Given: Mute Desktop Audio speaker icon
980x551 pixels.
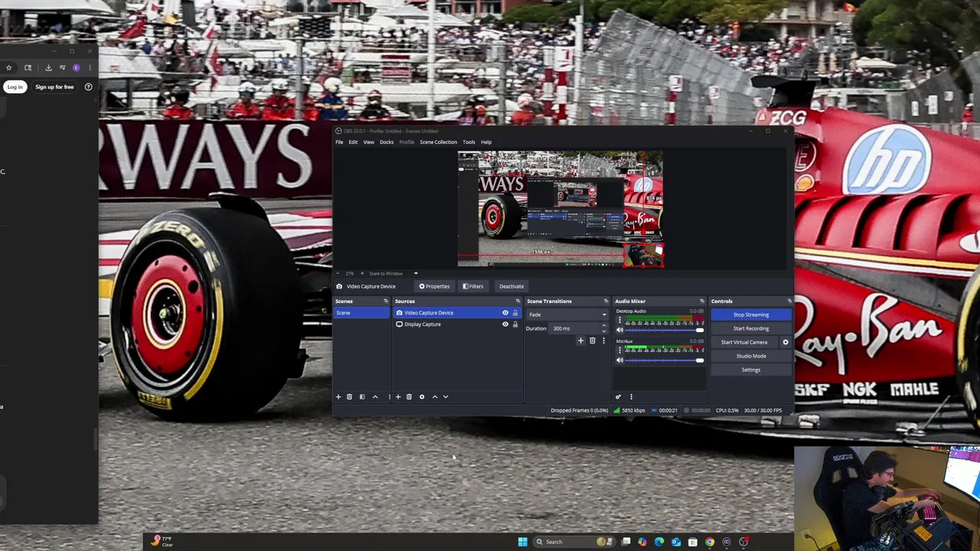Looking at the screenshot, I should coord(620,331).
